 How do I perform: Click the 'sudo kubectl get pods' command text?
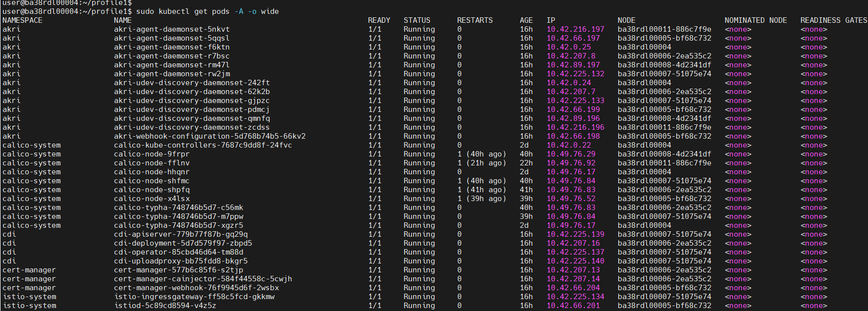(183, 11)
